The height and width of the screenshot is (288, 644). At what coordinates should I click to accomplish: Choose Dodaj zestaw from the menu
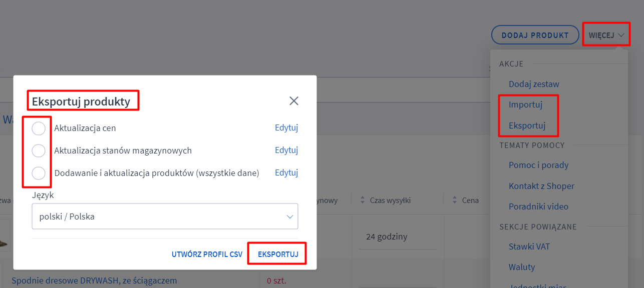(x=534, y=84)
